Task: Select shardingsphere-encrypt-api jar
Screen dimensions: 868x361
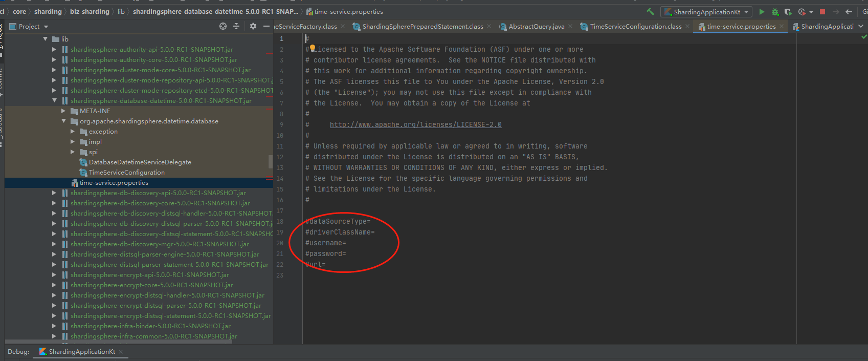Action: [x=149, y=274]
